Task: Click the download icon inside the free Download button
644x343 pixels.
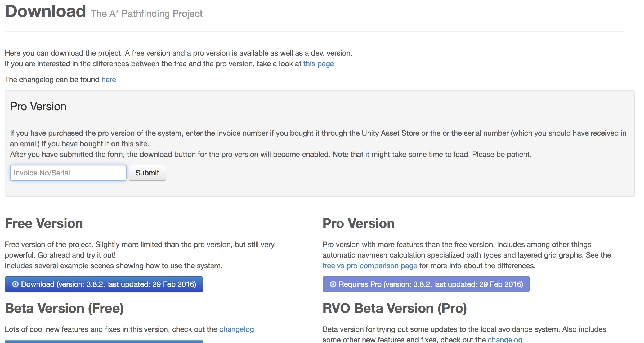Action: click(x=16, y=284)
